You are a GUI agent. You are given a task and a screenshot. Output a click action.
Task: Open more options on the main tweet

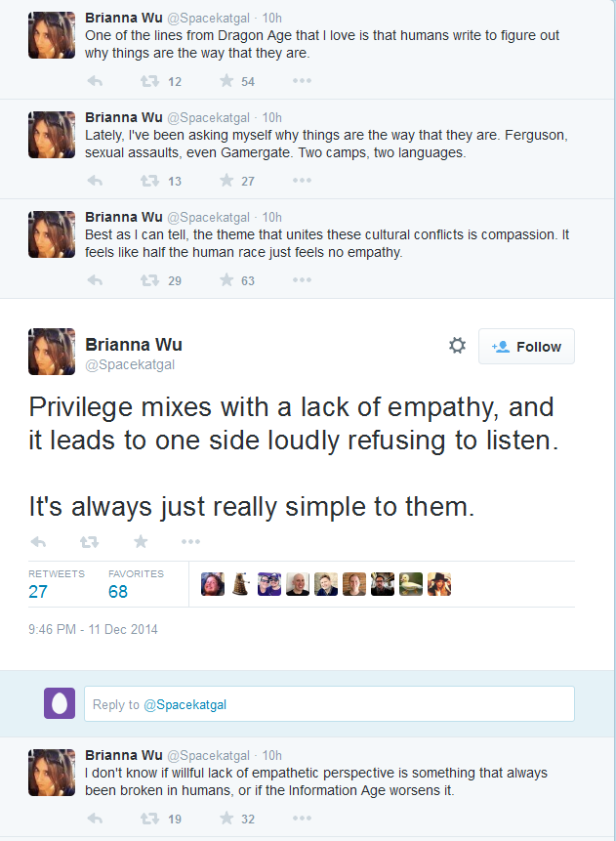[191, 542]
